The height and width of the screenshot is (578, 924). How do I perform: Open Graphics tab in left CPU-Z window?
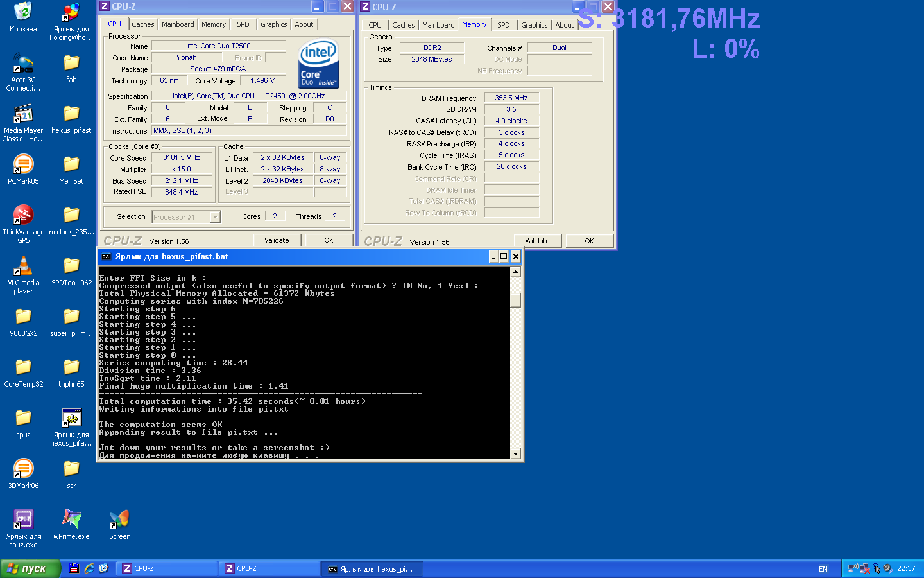(274, 24)
